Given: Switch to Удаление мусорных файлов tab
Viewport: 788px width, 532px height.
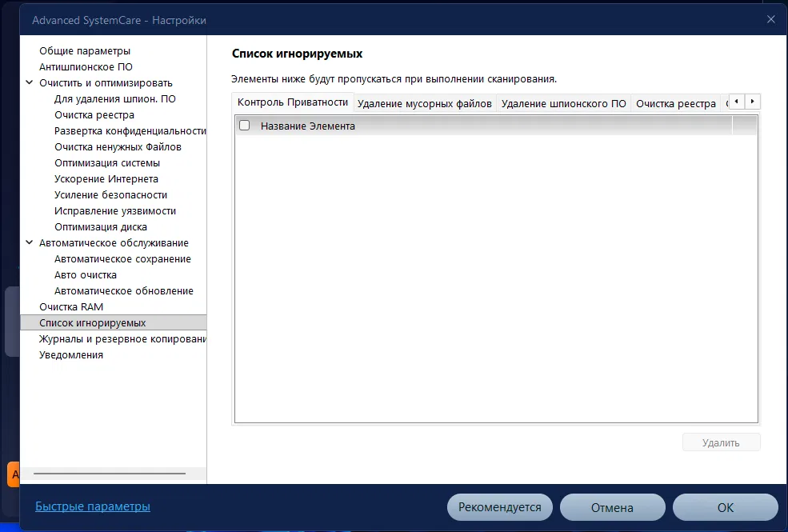Looking at the screenshot, I should pyautogui.click(x=425, y=103).
